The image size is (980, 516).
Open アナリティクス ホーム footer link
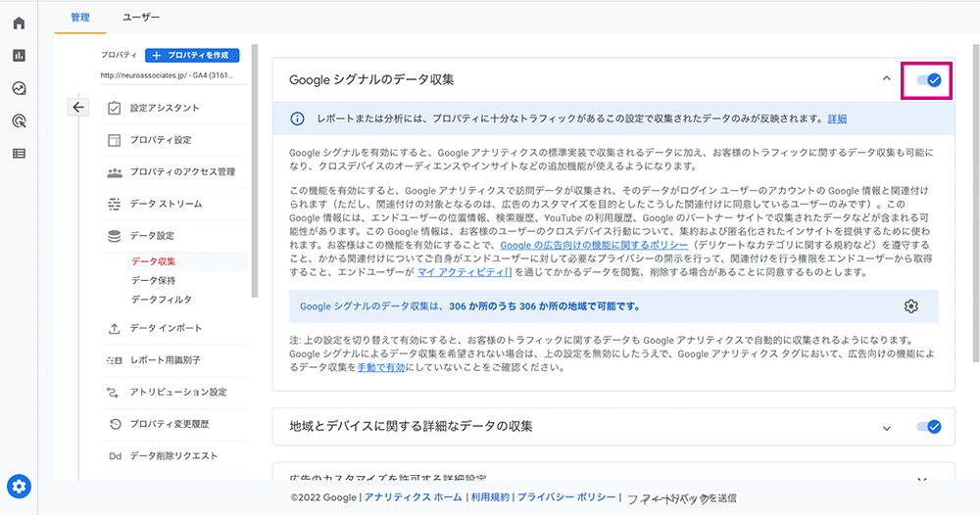tap(414, 497)
